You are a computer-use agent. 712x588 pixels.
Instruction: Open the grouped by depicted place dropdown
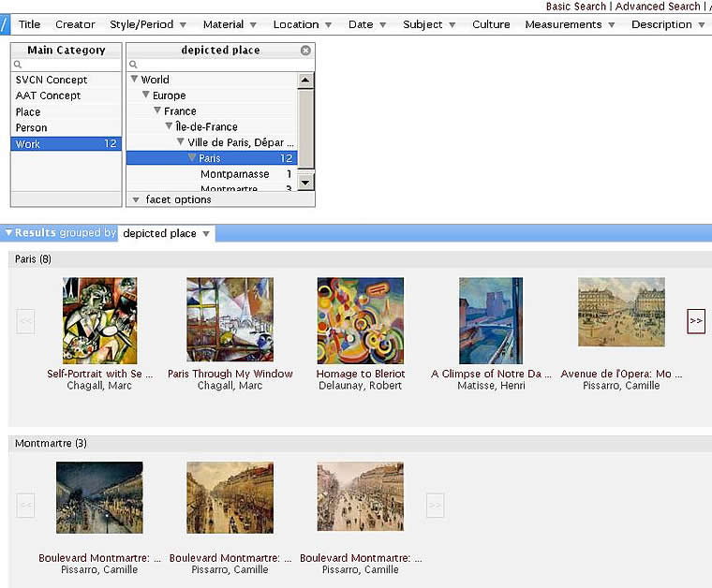click(166, 233)
